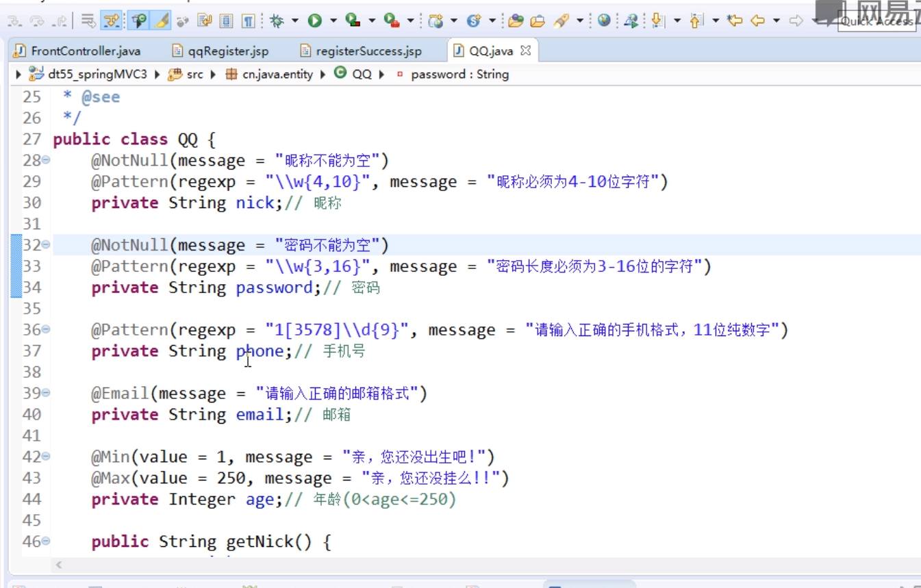Toggle Mark Occurrences highlighter

162,21
